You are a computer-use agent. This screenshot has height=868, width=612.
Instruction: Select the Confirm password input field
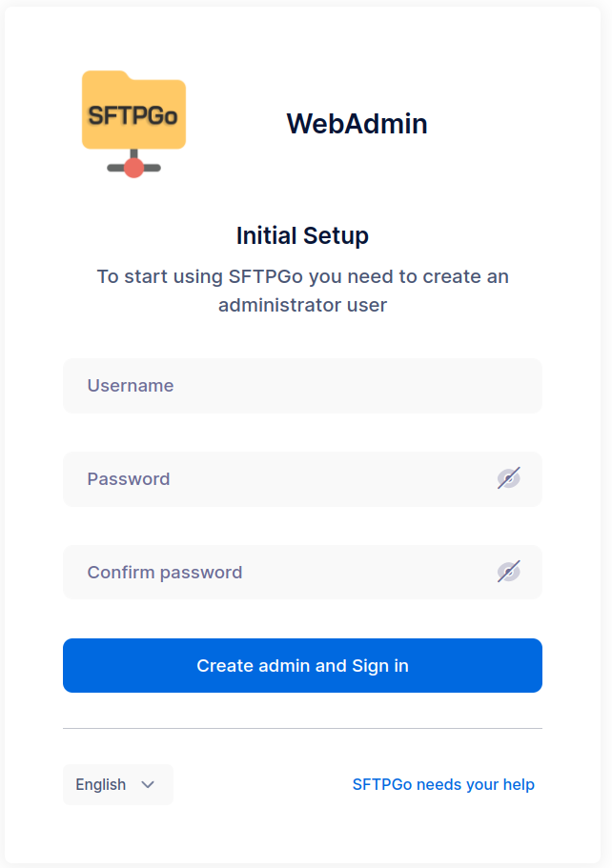tap(276, 573)
